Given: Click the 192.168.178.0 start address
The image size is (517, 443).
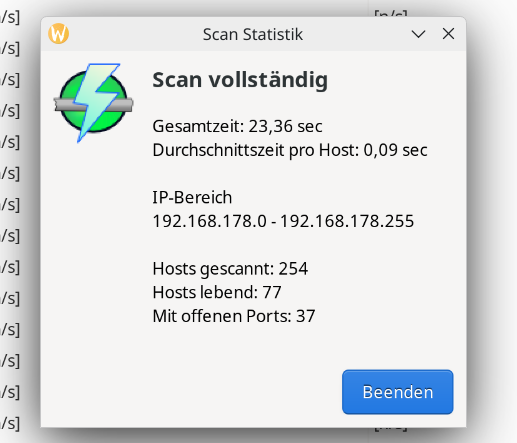Looking at the screenshot, I should point(209,221).
